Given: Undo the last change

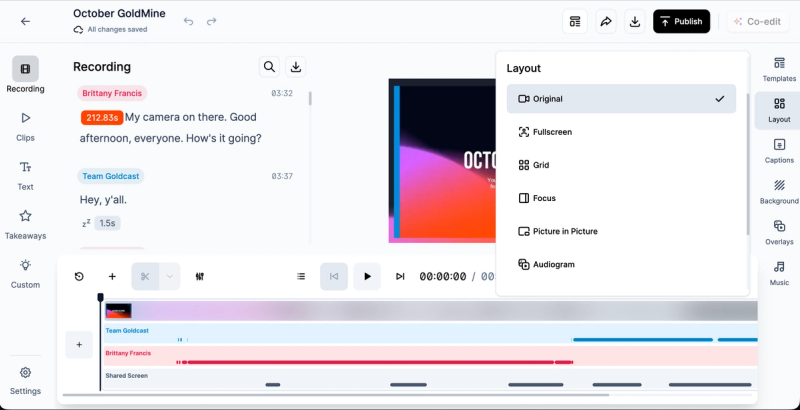Looking at the screenshot, I should 188,21.
